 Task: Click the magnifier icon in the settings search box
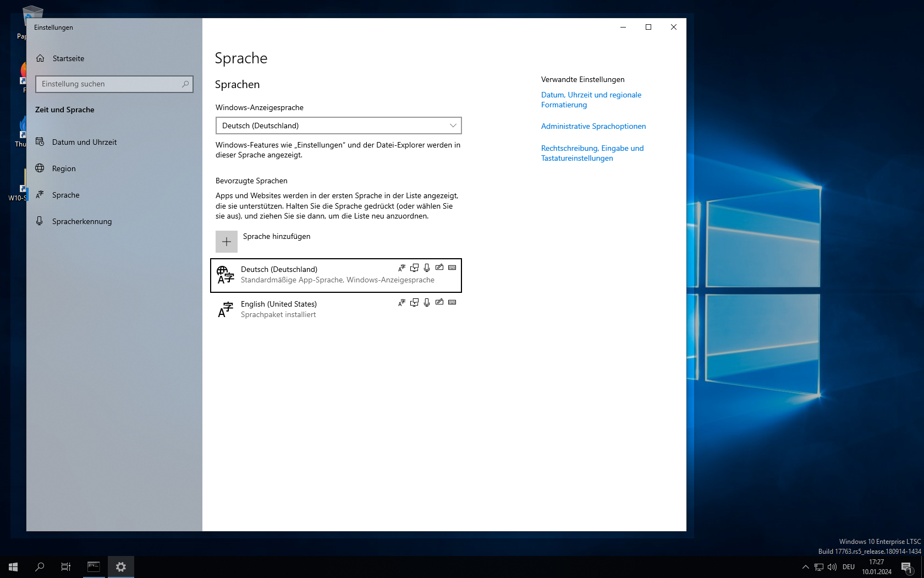[x=185, y=84]
